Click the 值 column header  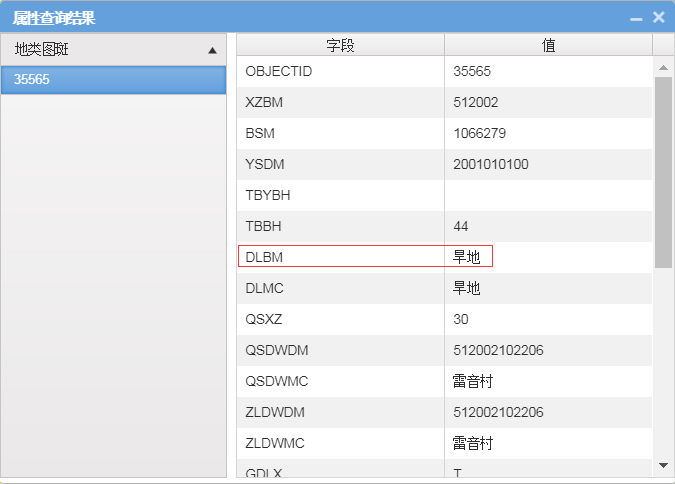(548, 45)
